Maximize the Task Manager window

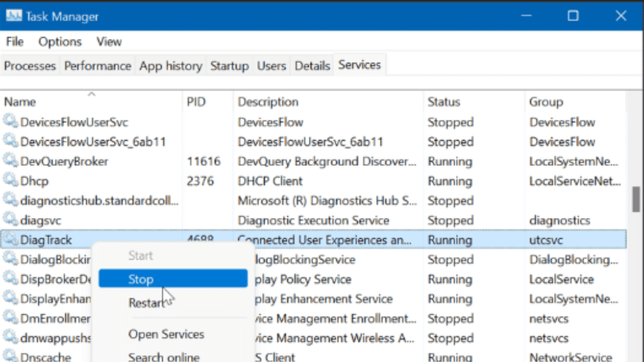point(573,16)
